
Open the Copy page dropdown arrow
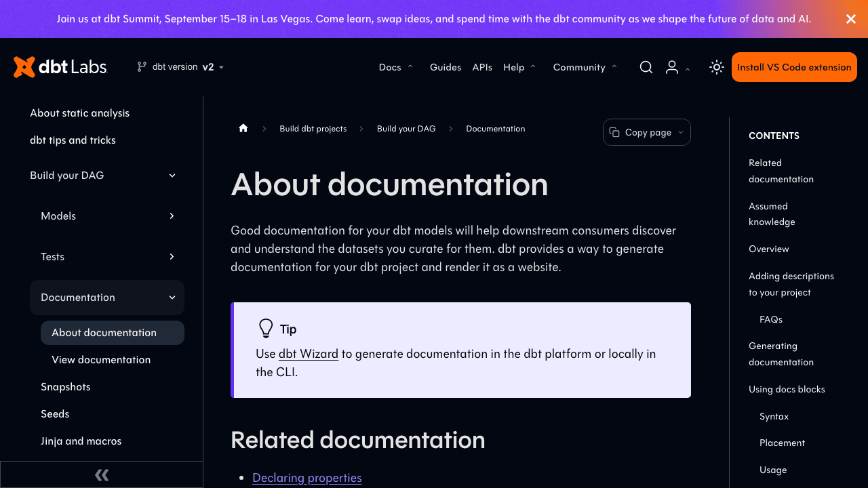click(x=681, y=133)
